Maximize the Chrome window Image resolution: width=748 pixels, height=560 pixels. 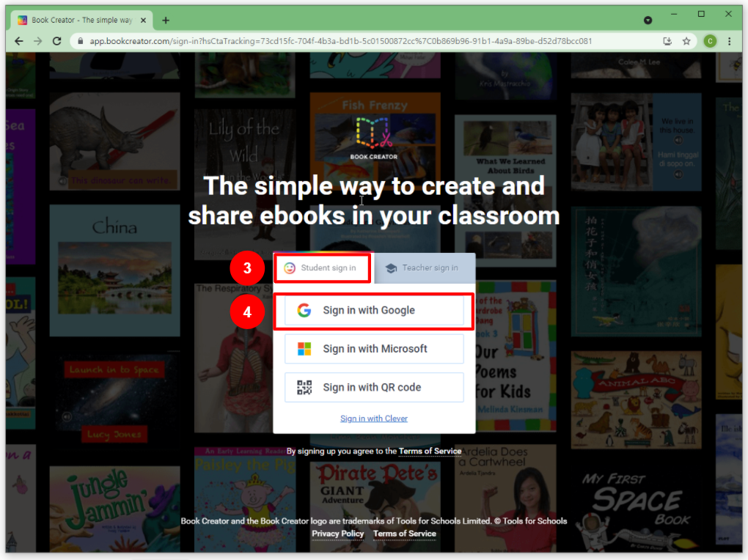click(701, 15)
